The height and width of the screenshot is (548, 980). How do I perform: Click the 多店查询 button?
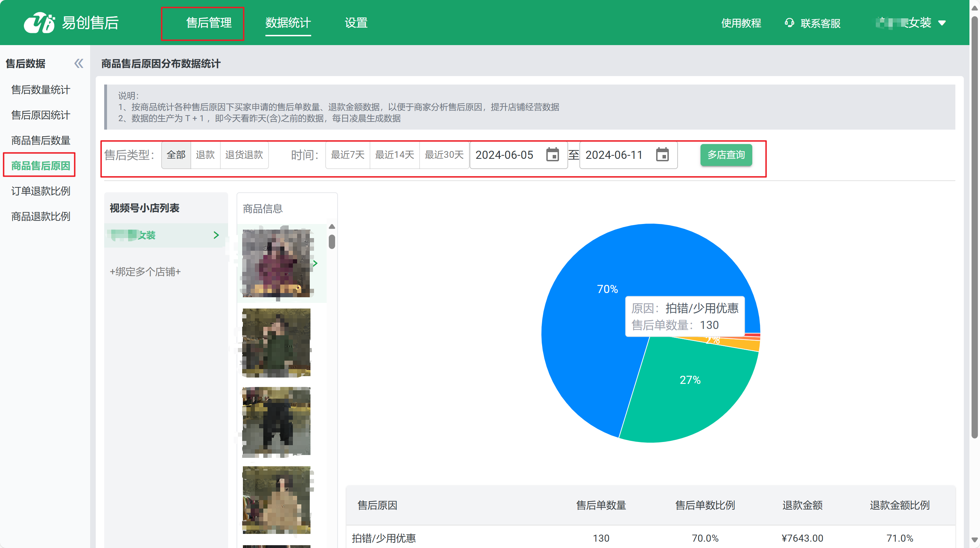point(725,155)
